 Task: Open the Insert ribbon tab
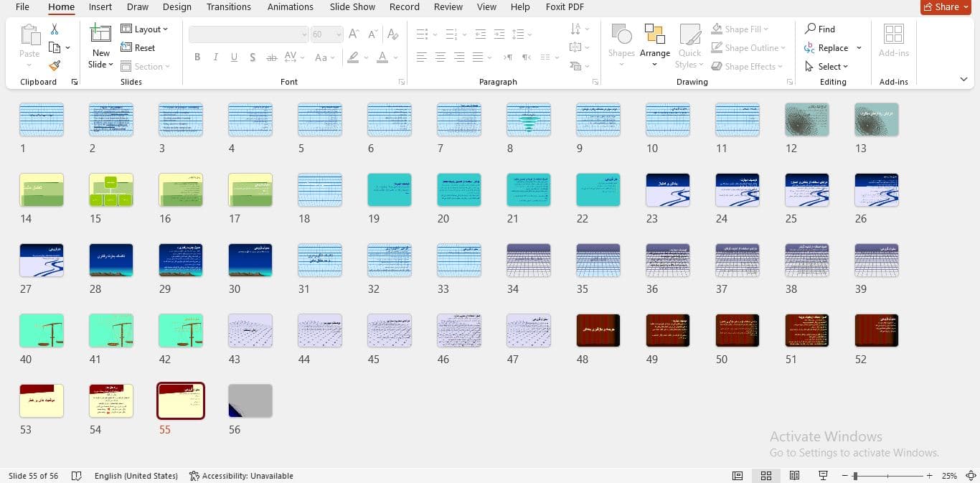100,7
